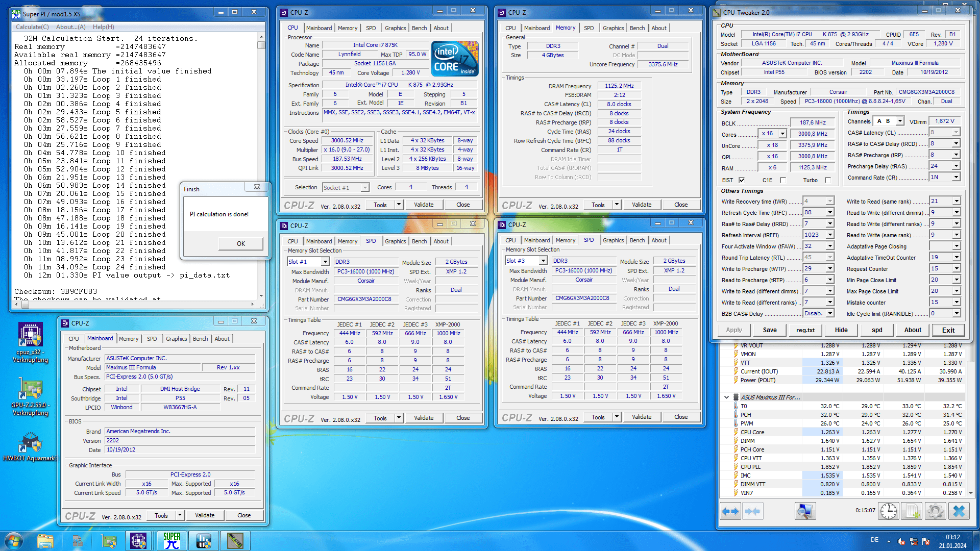Viewport: 980px width, 551px height.
Task: Click DE language indicator in taskbar
Action: [875, 540]
